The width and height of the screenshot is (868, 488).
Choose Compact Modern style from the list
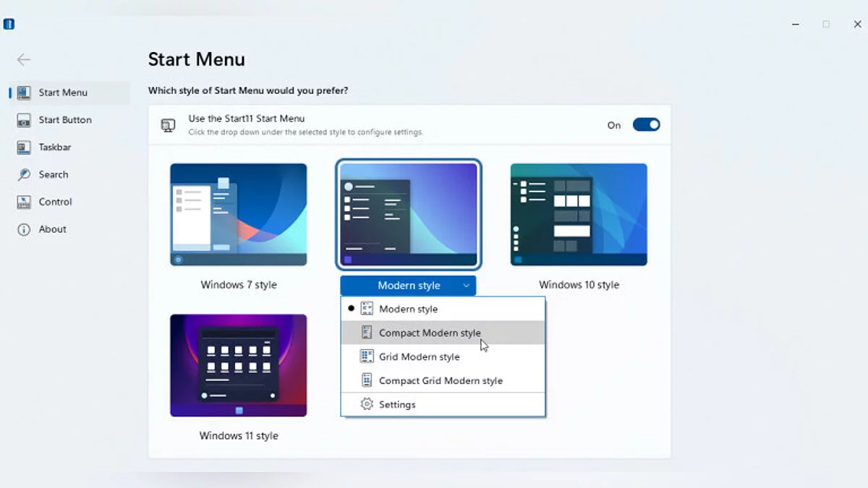(x=443, y=333)
